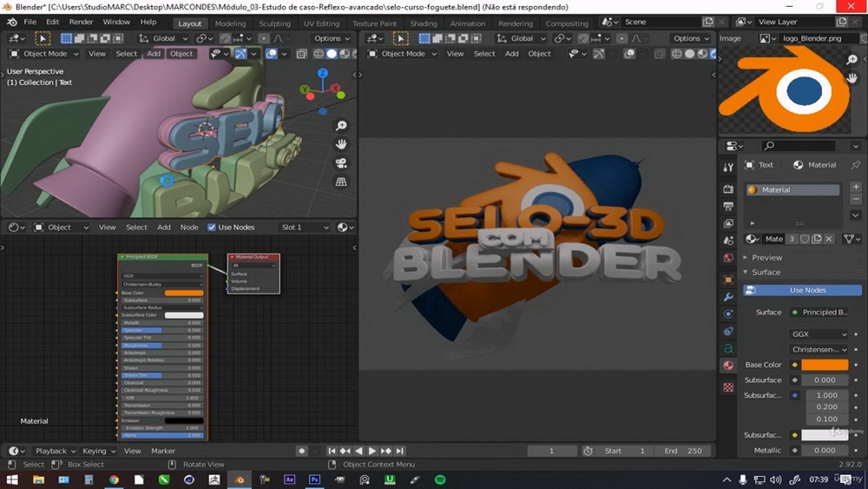Uncheck Use Nodes in node editor header
Image resolution: width=868 pixels, height=489 pixels.
point(212,227)
